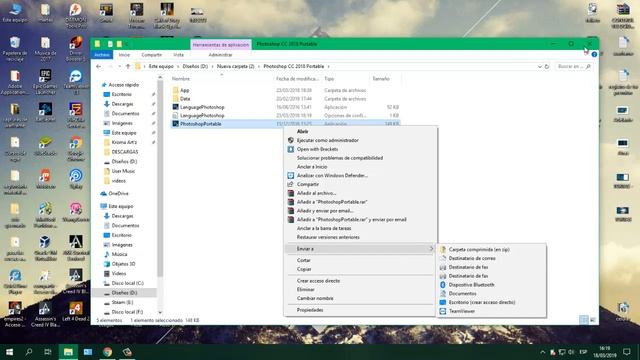Switch to the Vista ribbon tab
The image size is (640, 360).
[178, 55]
